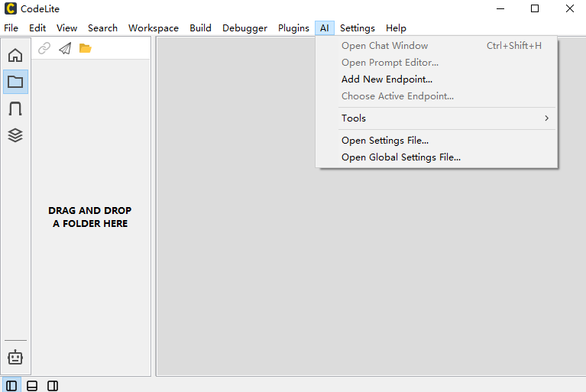586x392 pixels.
Task: Open the AI robot chat icon
Action: (x=15, y=358)
